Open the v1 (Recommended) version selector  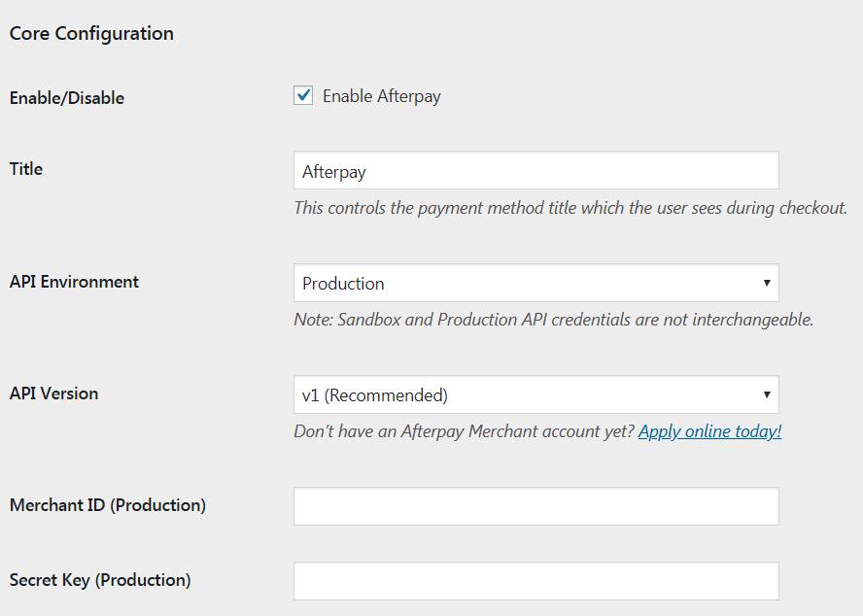(x=767, y=394)
